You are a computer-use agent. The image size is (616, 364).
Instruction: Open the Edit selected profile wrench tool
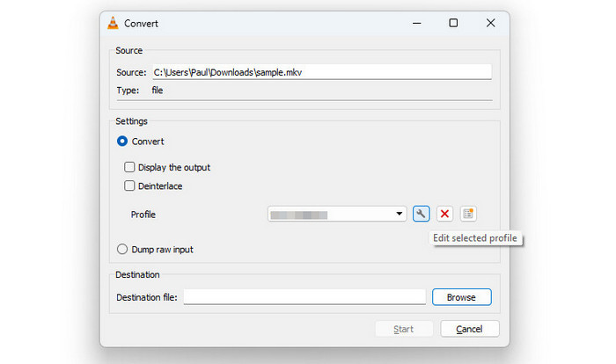click(421, 214)
